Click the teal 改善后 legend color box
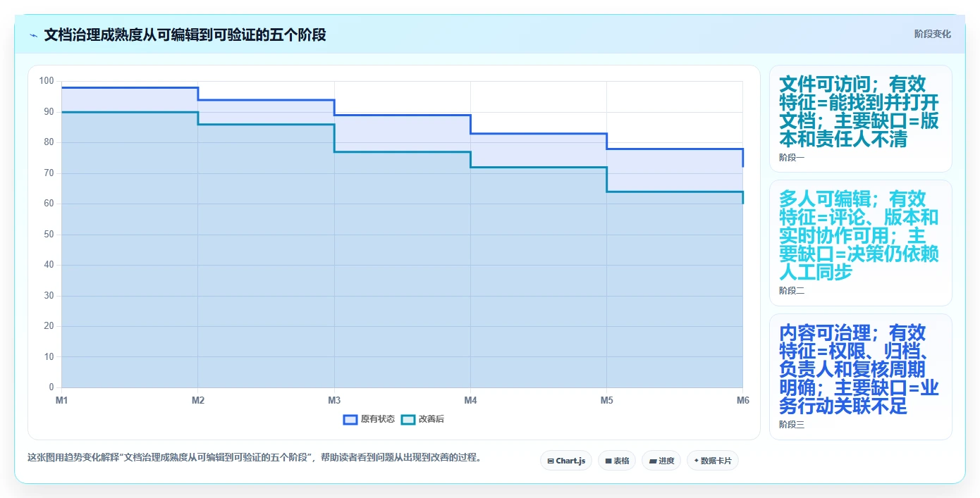 408,419
